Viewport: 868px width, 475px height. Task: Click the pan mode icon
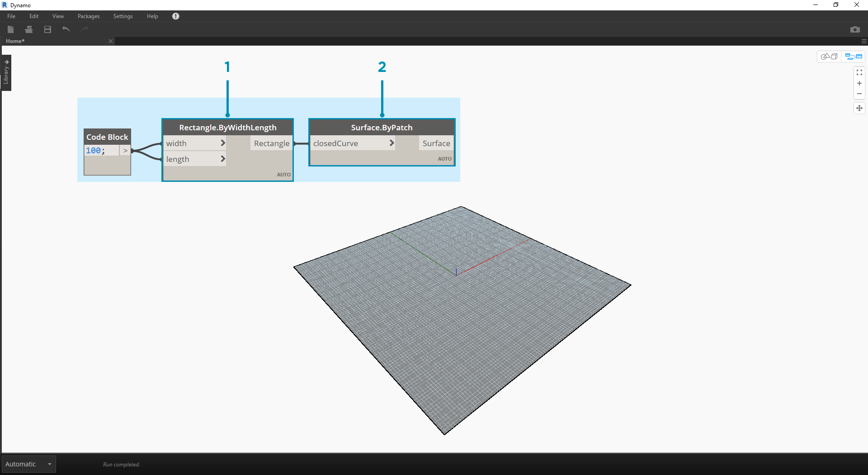pyautogui.click(x=859, y=108)
